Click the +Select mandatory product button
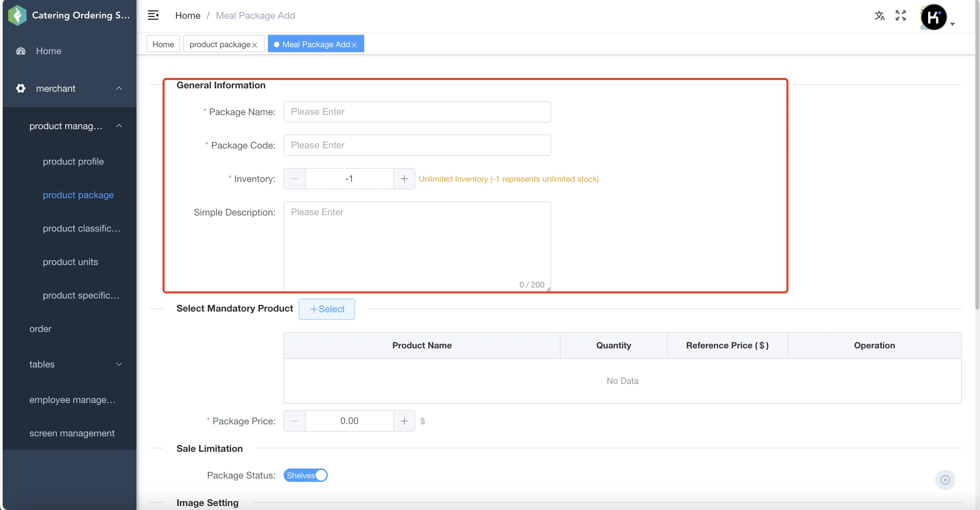 327,309
